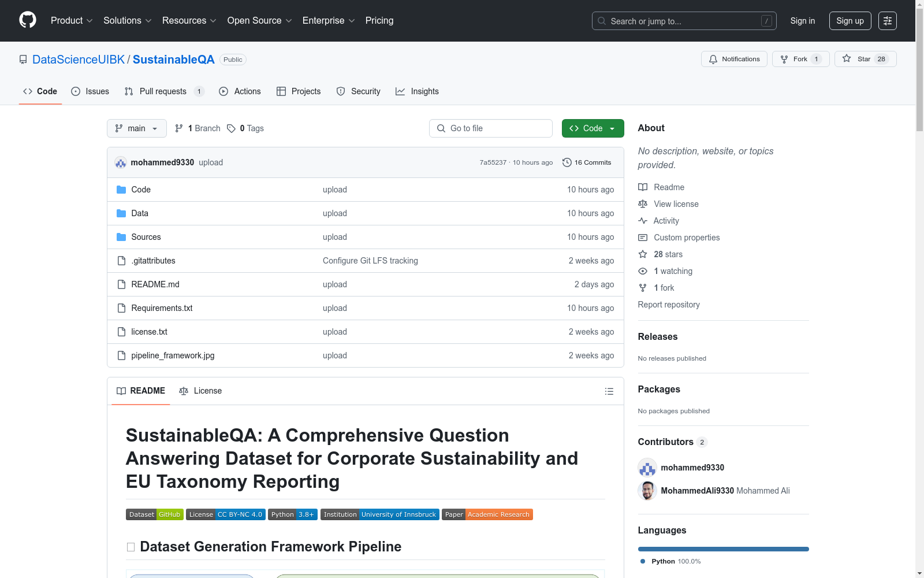This screenshot has width=924, height=578.
Task: Click the pipeline_framework.jpg file icon
Action: click(121, 355)
